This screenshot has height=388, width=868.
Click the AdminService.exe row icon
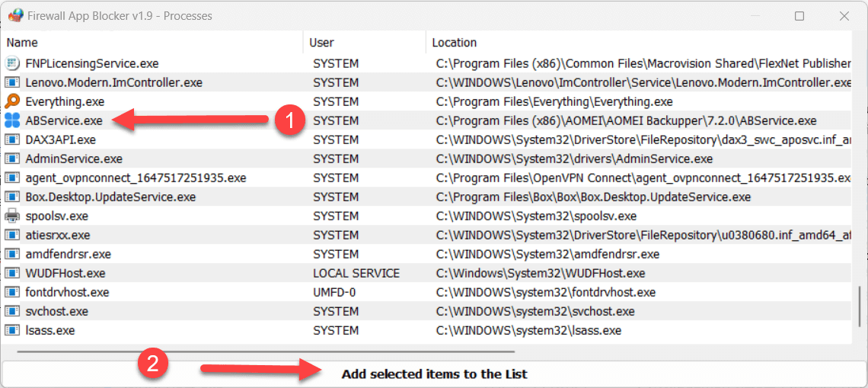coord(11,159)
